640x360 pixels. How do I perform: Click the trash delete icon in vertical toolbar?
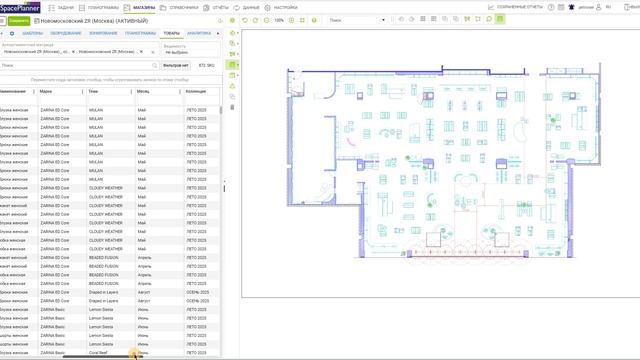point(232,107)
